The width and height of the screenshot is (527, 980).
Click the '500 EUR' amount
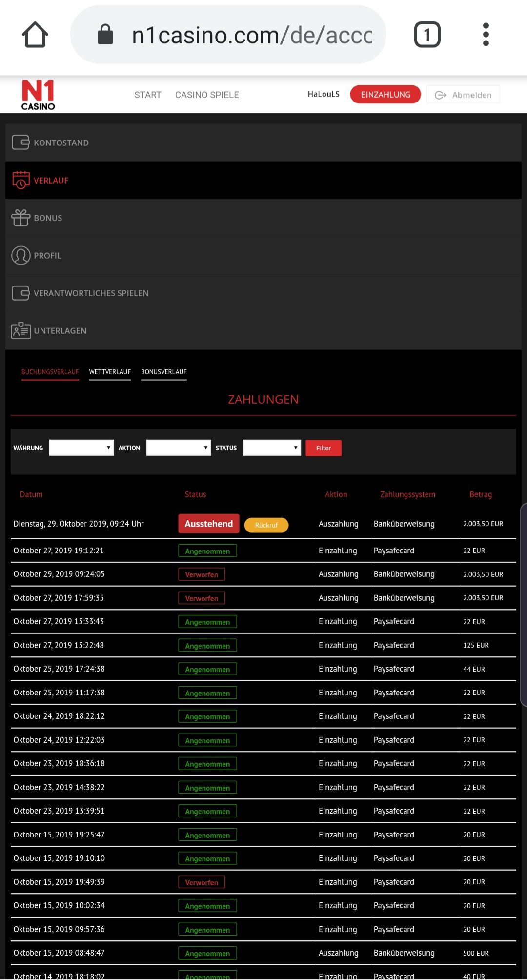tap(476, 953)
